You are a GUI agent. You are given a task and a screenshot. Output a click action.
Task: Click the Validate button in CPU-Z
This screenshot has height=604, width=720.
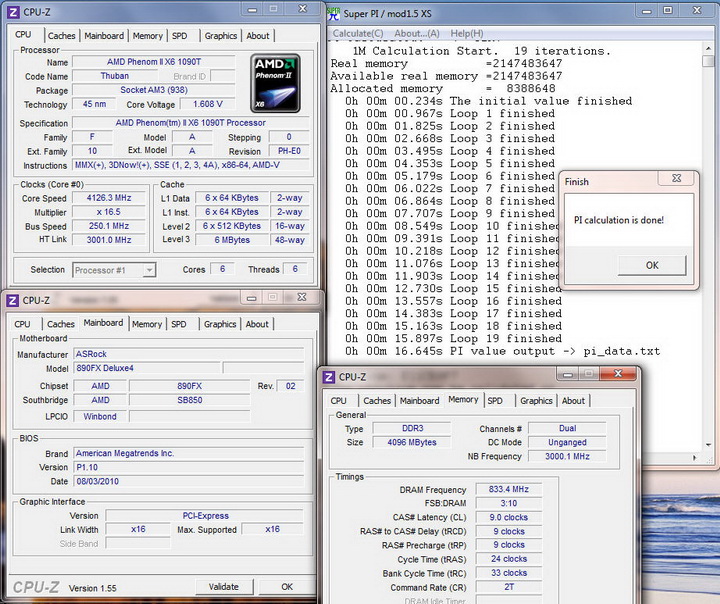click(224, 587)
